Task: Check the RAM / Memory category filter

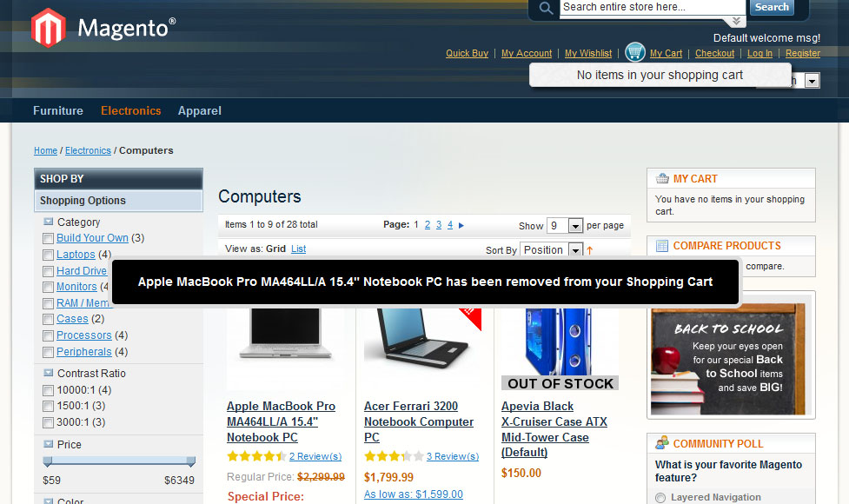Action: [x=48, y=303]
